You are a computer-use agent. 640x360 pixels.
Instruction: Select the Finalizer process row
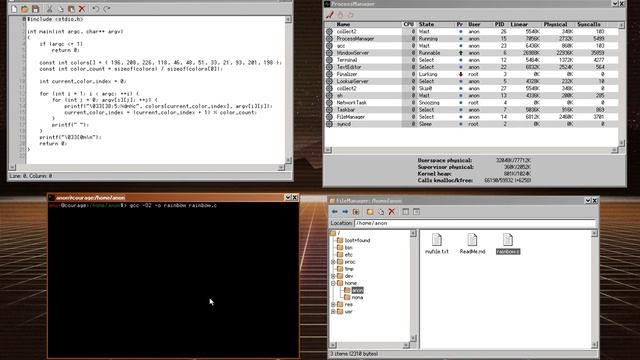472,74
